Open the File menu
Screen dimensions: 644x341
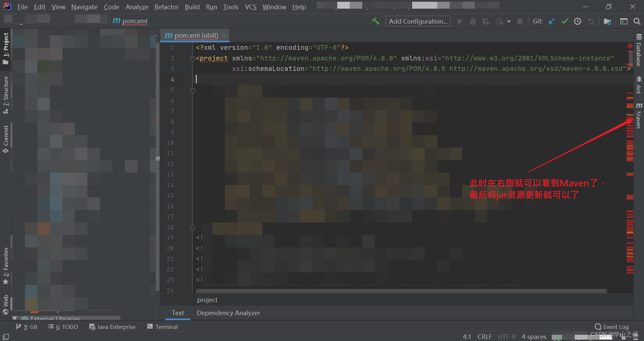[x=22, y=7]
